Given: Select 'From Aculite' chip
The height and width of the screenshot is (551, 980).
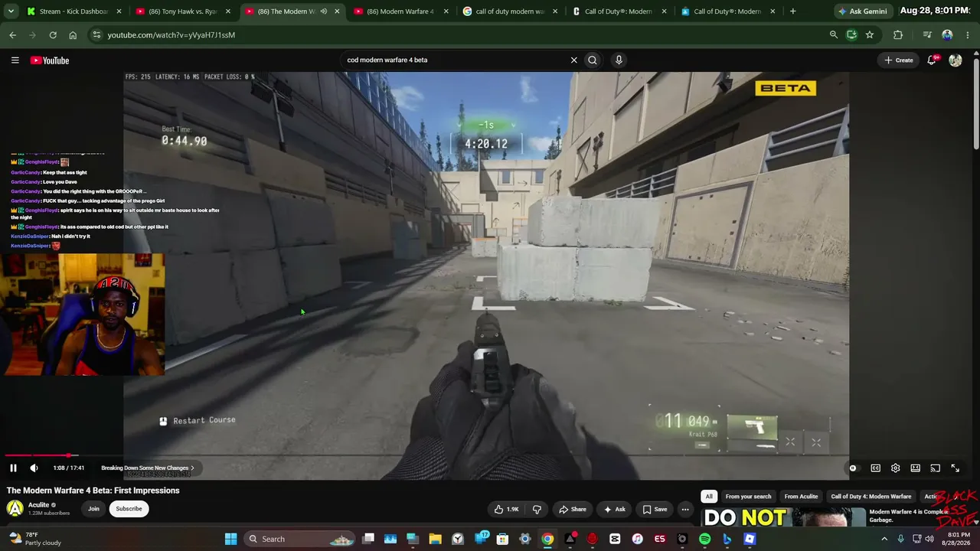Looking at the screenshot, I should pyautogui.click(x=801, y=497).
